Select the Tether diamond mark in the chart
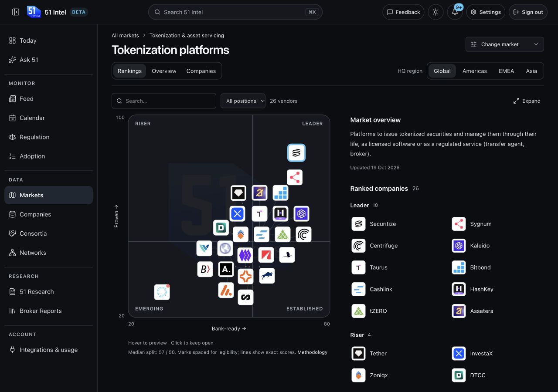 coord(238,193)
